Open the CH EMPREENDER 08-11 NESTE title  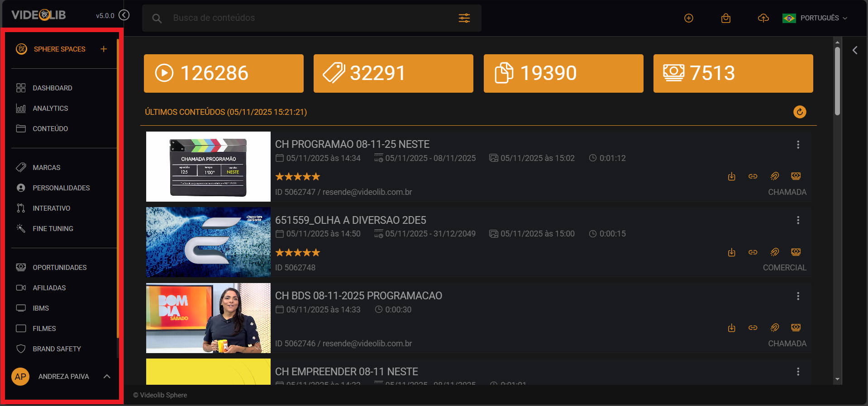coord(347,372)
